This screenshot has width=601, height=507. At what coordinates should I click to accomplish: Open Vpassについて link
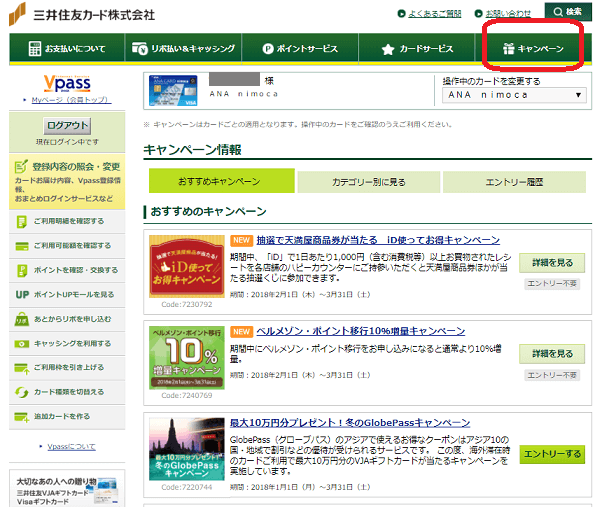[x=71, y=447]
